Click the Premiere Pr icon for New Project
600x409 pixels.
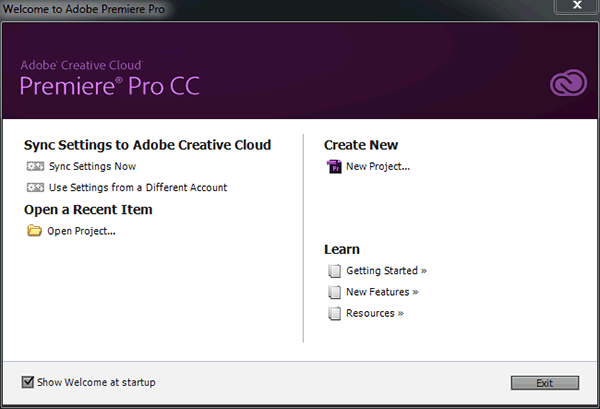coord(334,167)
